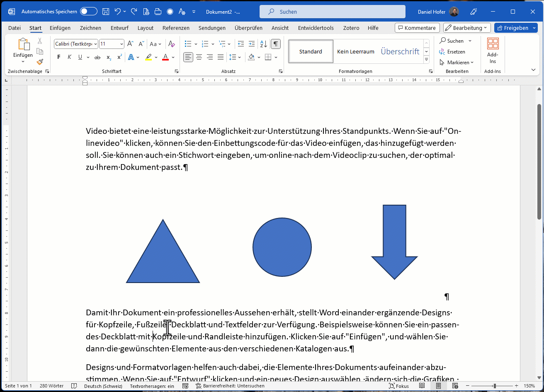This screenshot has width=544, height=392.
Task: Increase the paragraph indent
Action: click(252, 44)
